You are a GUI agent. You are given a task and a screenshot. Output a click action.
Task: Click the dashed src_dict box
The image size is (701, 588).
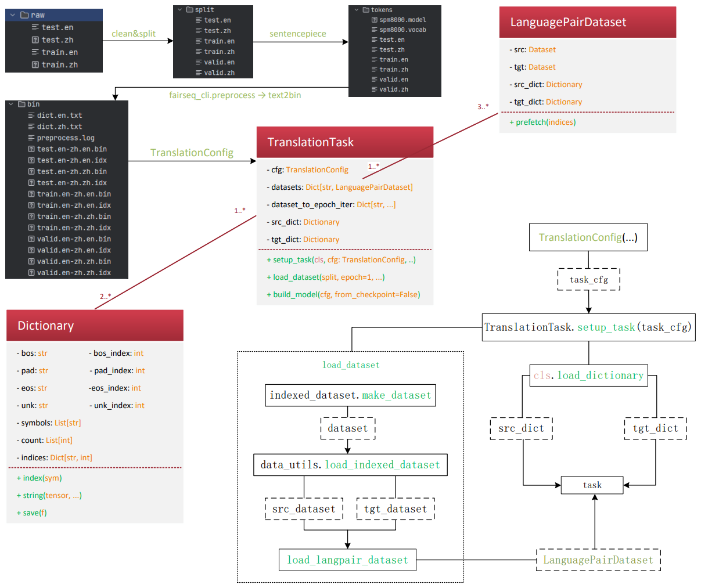522,428
